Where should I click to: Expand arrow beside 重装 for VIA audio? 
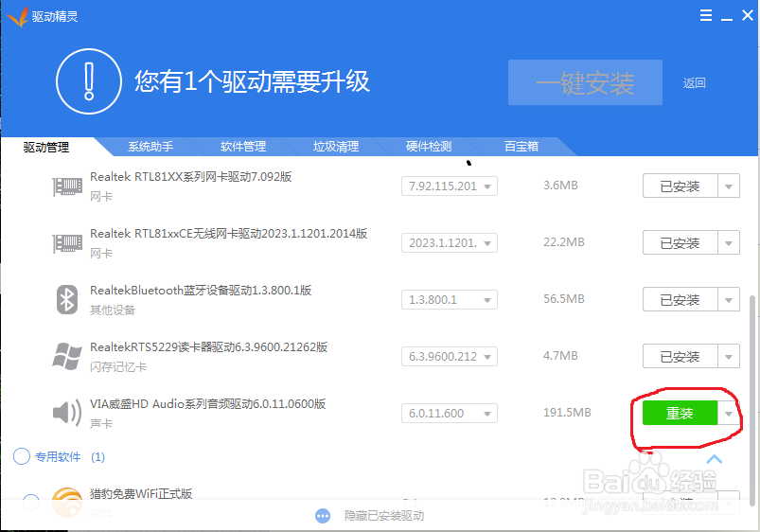click(729, 414)
